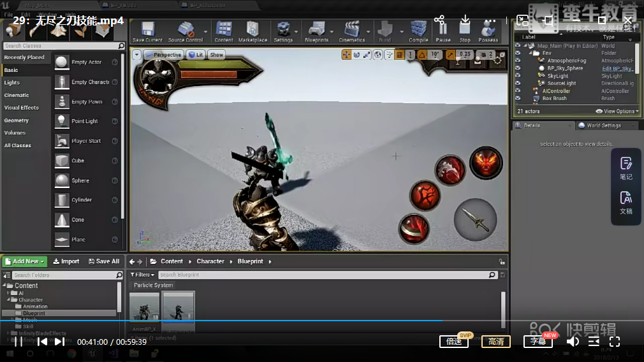Select the Plane primitive
The width and height of the screenshot is (644, 362).
click(86, 239)
